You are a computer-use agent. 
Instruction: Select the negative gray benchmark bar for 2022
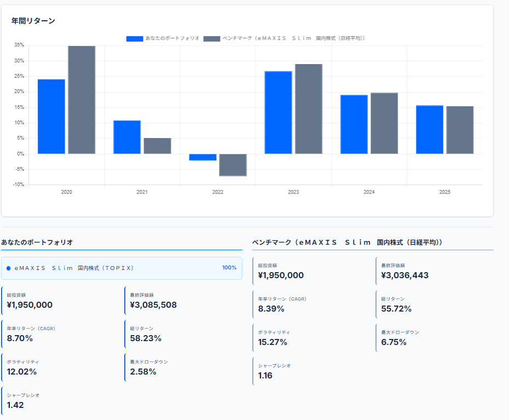click(x=233, y=165)
